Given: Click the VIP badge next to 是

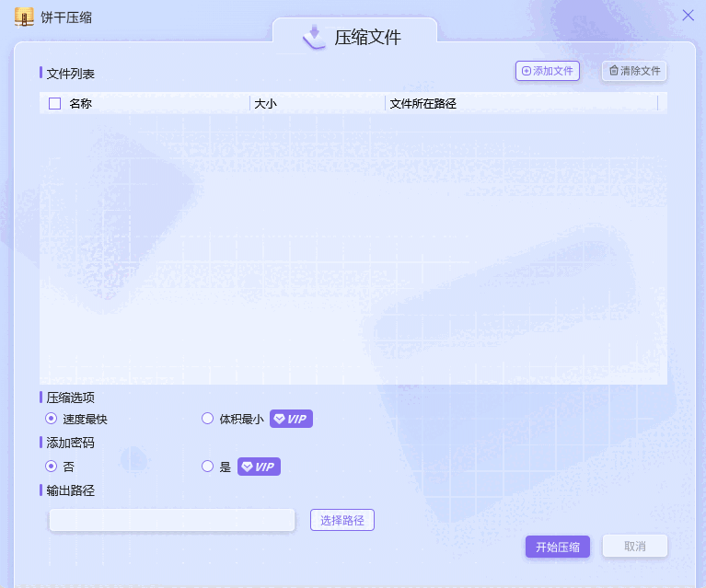Looking at the screenshot, I should click(x=259, y=467).
